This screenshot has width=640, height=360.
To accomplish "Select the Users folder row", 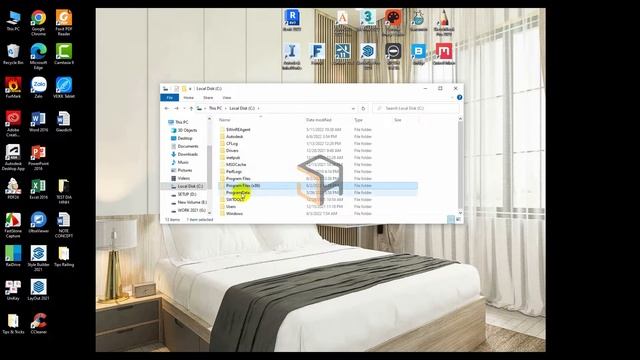I will 318,207.
